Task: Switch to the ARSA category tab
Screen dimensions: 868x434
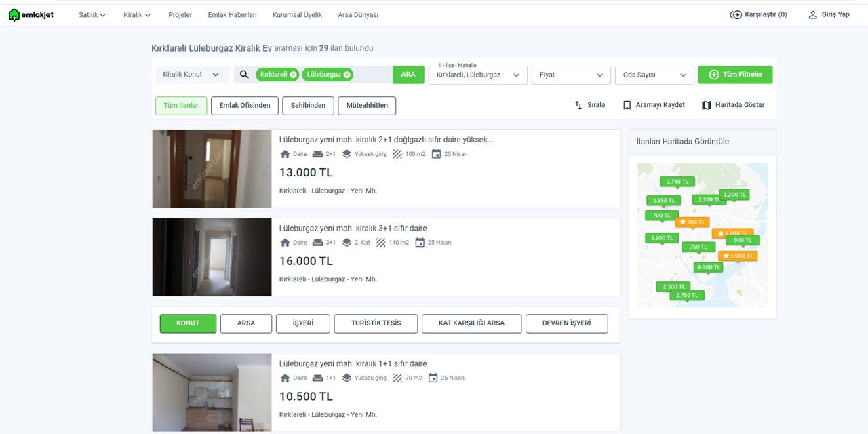Action: 246,323
